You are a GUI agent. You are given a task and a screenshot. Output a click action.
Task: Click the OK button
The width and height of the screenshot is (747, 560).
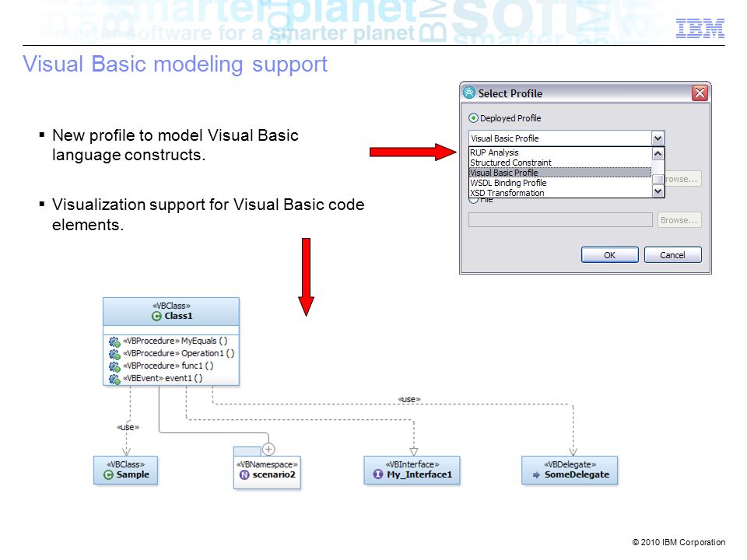[x=609, y=255]
